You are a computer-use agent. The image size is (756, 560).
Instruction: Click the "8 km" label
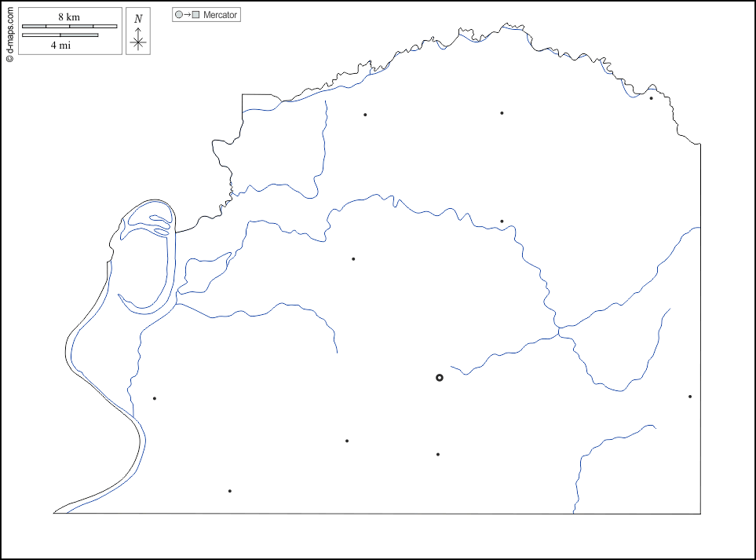[x=69, y=16]
